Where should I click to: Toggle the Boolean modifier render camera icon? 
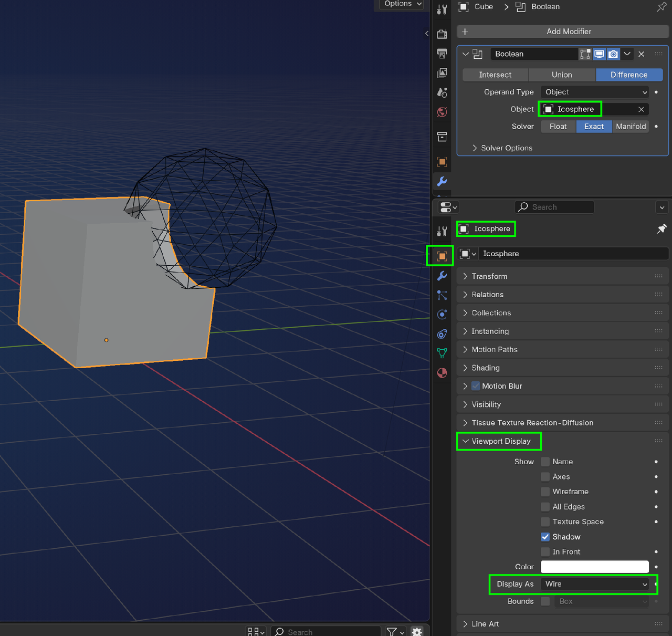[x=613, y=54]
